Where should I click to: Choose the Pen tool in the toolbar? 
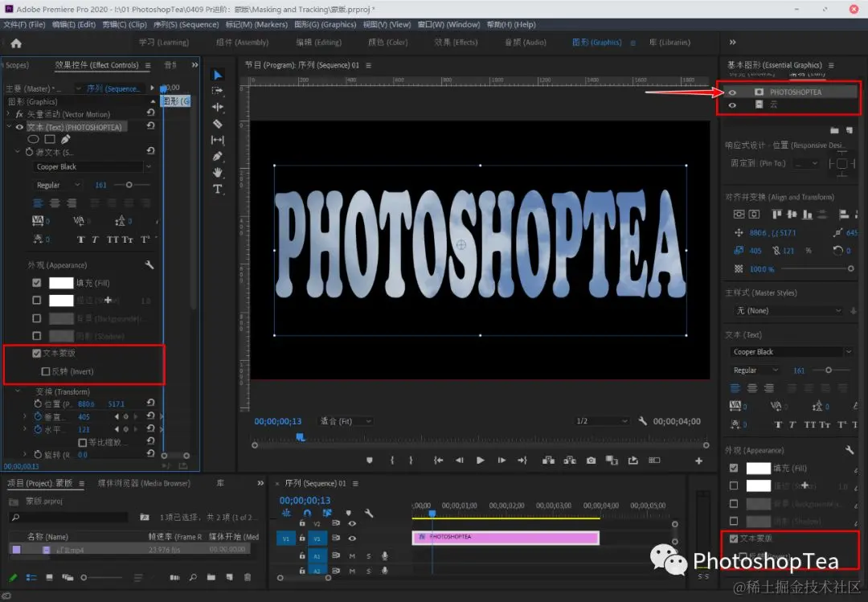tap(217, 157)
